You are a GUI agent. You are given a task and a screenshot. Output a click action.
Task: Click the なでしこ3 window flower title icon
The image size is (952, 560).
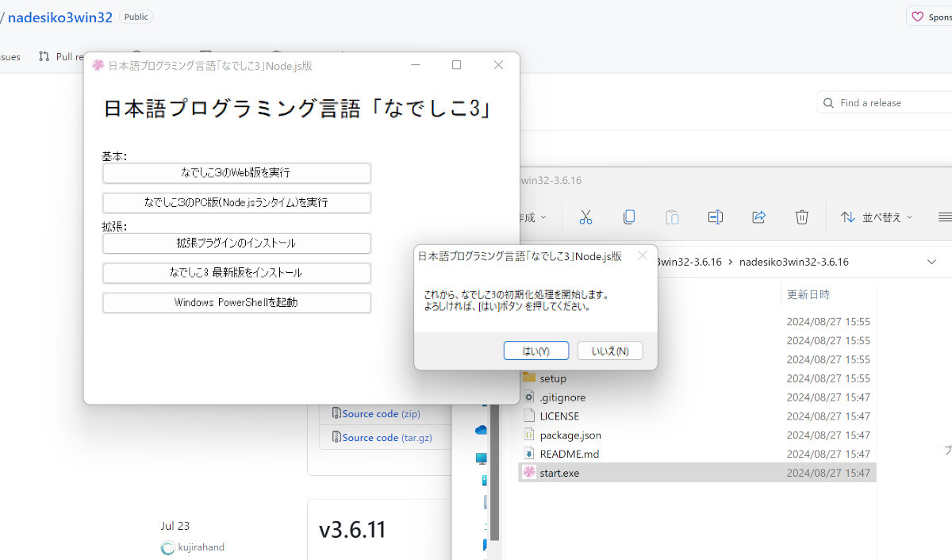(98, 65)
